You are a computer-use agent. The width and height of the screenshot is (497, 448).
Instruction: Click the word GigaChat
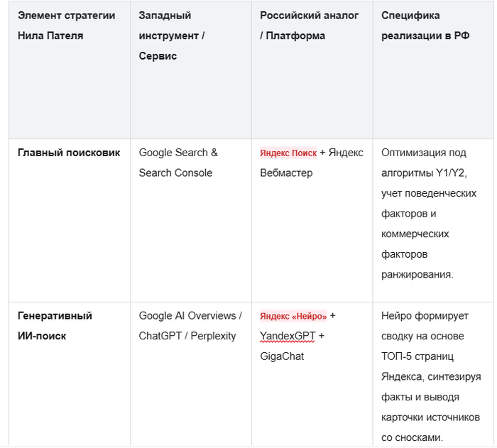pos(282,356)
